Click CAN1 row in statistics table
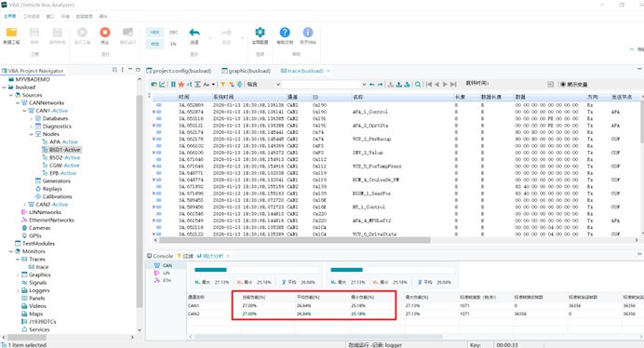Viewport: 644px width, 348px height. click(x=415, y=305)
